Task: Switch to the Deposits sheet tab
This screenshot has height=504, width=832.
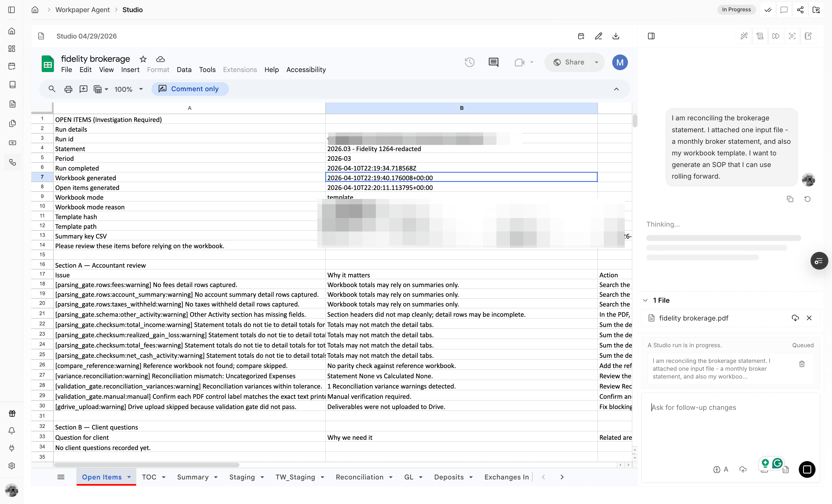Action: point(449,477)
